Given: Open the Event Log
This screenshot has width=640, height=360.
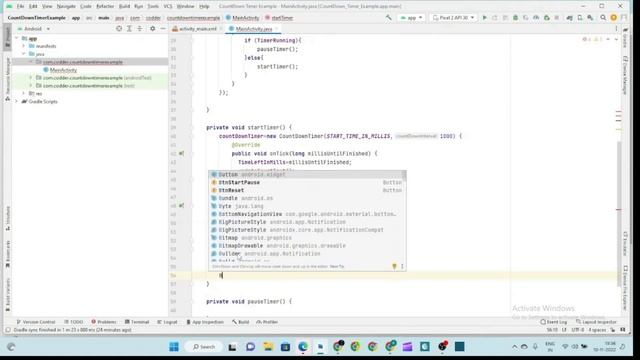Looking at the screenshot, I should (554, 322).
